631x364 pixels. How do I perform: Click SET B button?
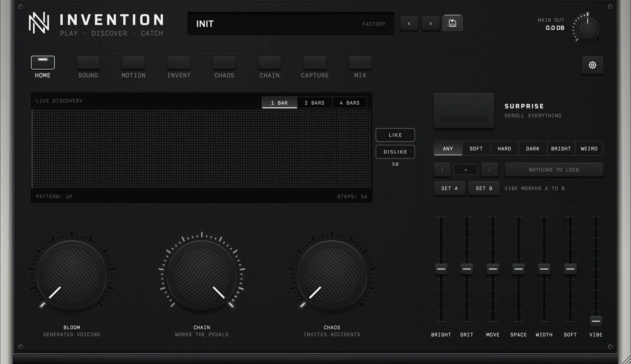[x=484, y=188]
